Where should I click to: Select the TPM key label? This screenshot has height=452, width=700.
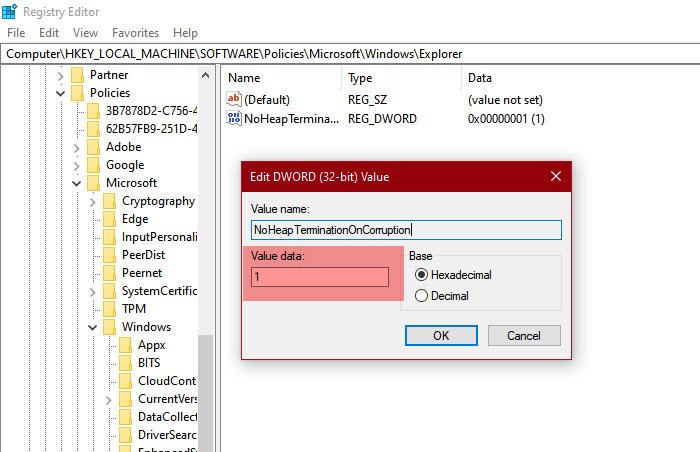point(134,309)
